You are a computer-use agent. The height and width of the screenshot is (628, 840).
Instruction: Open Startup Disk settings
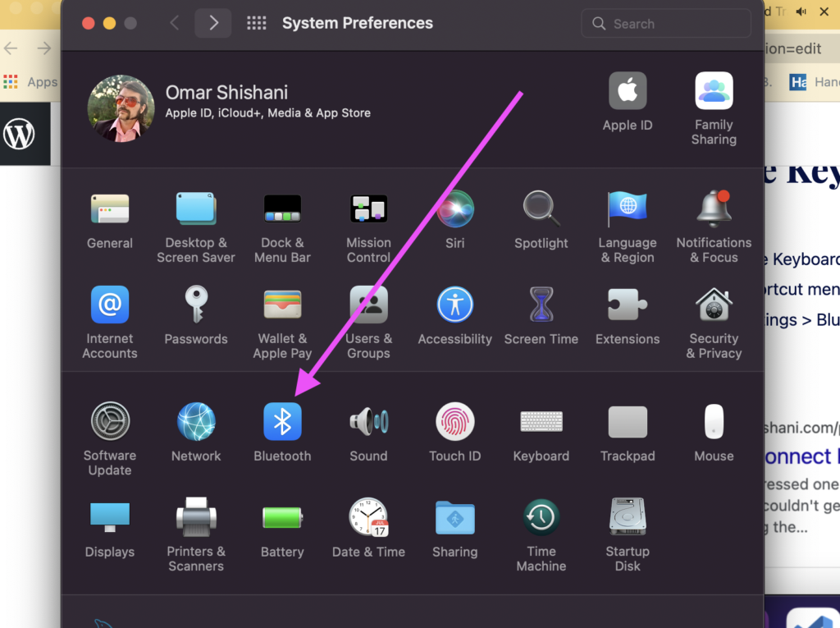pos(627,517)
